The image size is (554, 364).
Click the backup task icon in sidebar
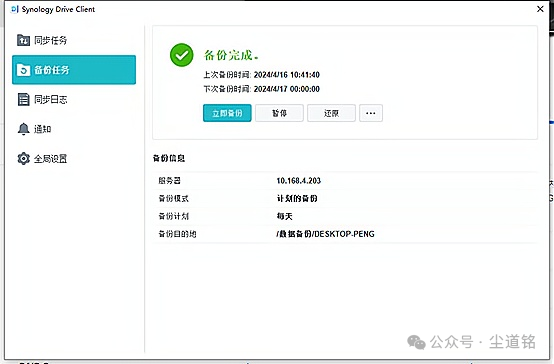pos(23,70)
